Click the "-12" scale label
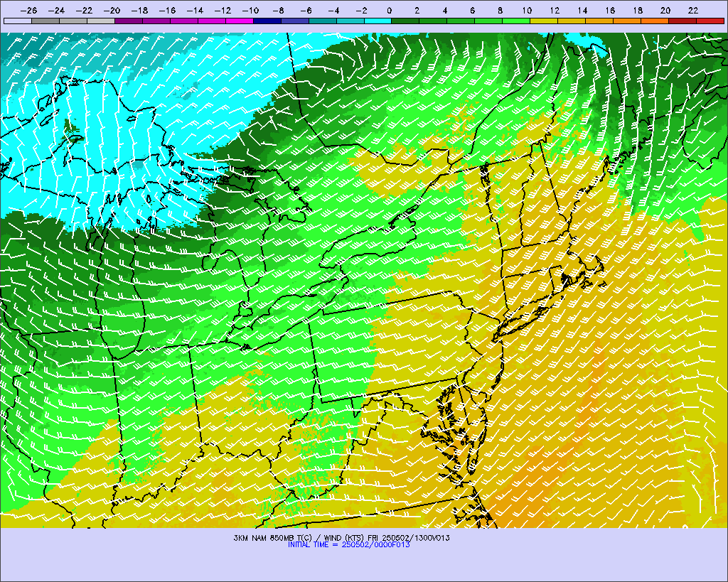 223,10
